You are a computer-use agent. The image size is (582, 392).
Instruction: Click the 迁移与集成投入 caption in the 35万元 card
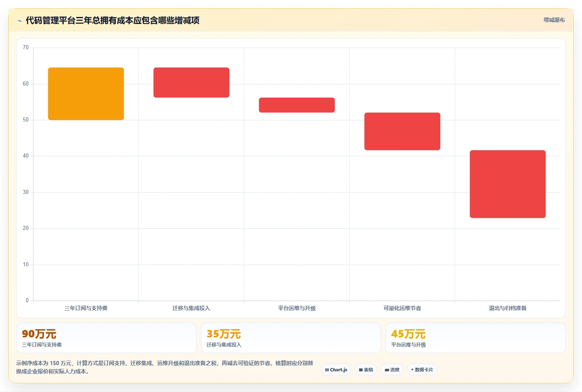pyautogui.click(x=224, y=345)
